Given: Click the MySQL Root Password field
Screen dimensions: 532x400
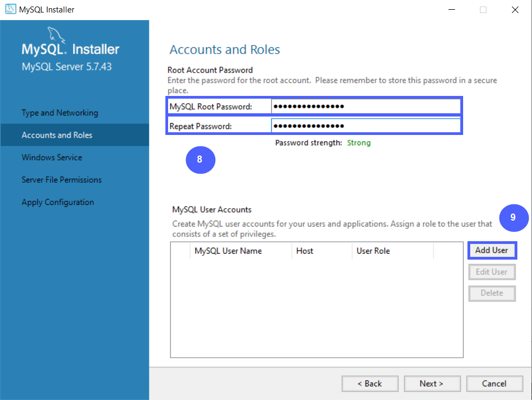Looking at the screenshot, I should pos(363,106).
